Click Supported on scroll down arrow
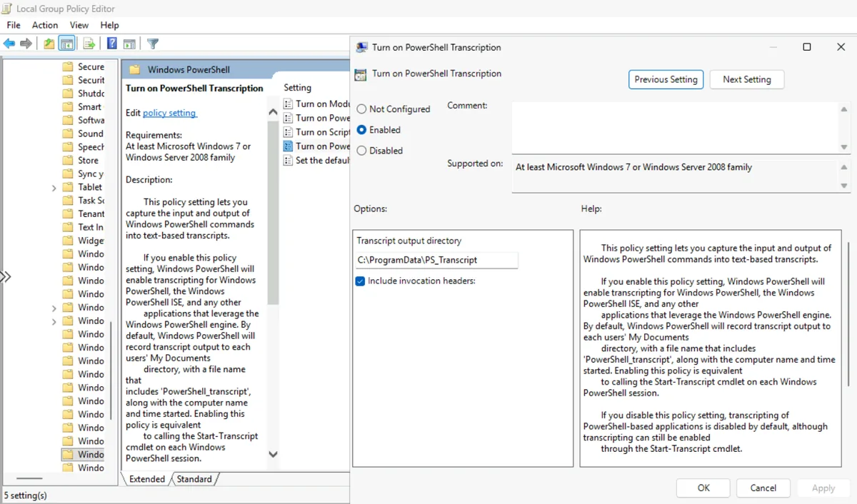This screenshot has width=857, height=504. (844, 186)
